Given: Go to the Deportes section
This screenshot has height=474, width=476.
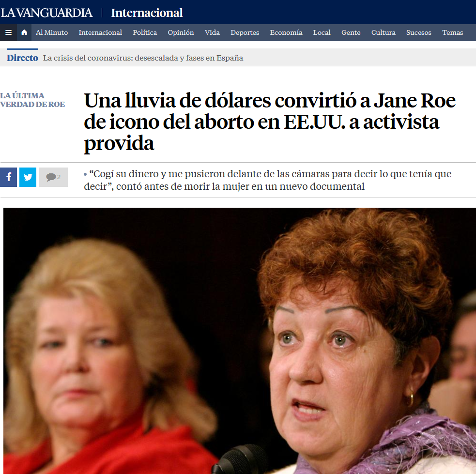Looking at the screenshot, I should [x=245, y=32].
